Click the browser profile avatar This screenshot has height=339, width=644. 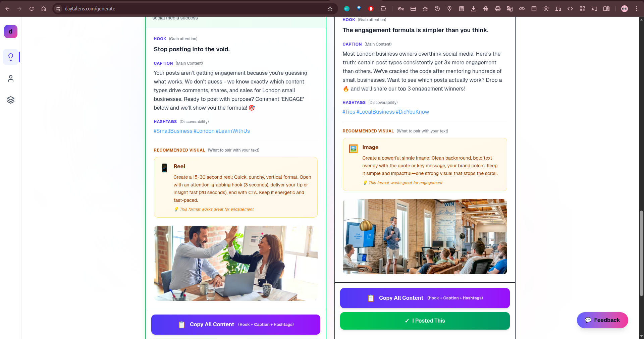tap(625, 9)
